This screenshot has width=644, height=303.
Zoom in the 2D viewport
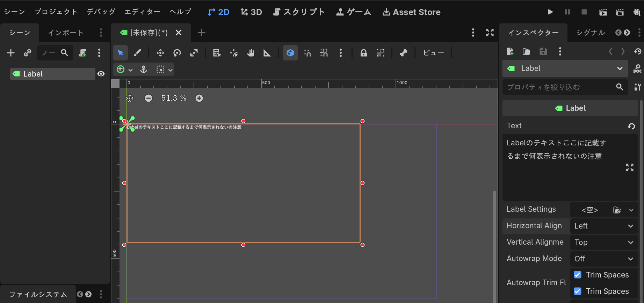[199, 98]
